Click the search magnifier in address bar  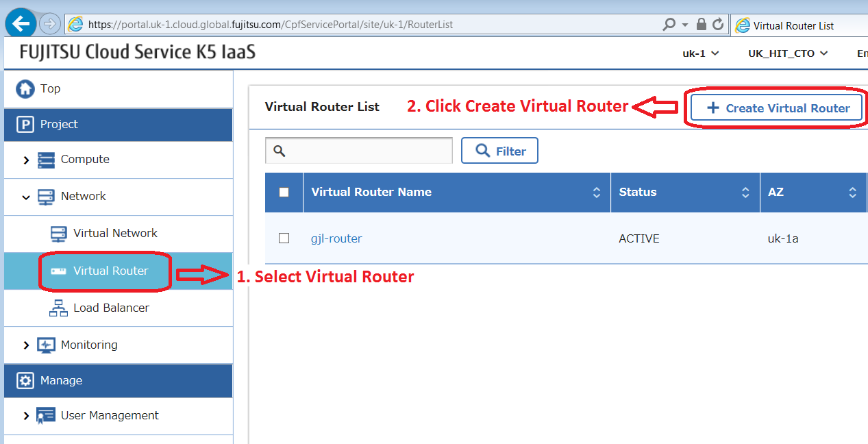(x=669, y=25)
